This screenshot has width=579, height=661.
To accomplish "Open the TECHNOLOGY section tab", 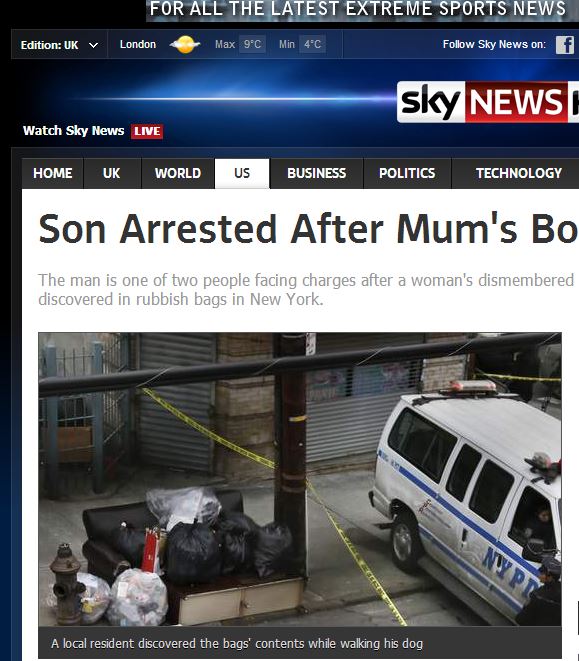I will (x=519, y=173).
